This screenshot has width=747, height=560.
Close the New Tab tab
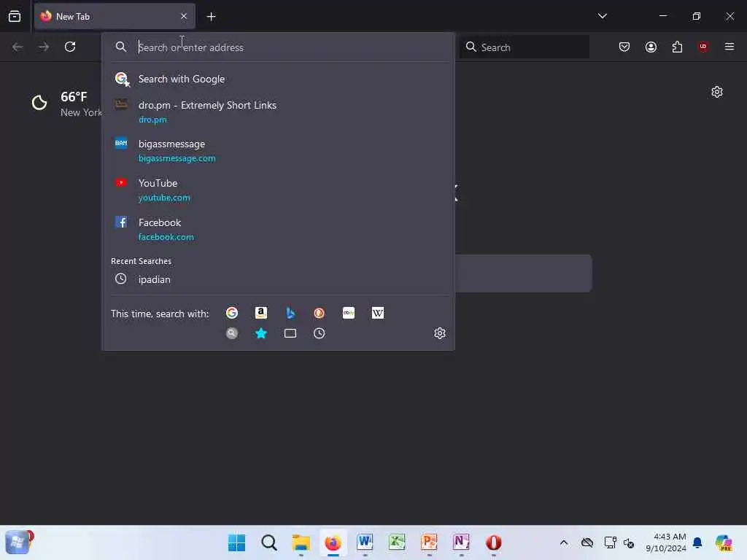tap(184, 16)
